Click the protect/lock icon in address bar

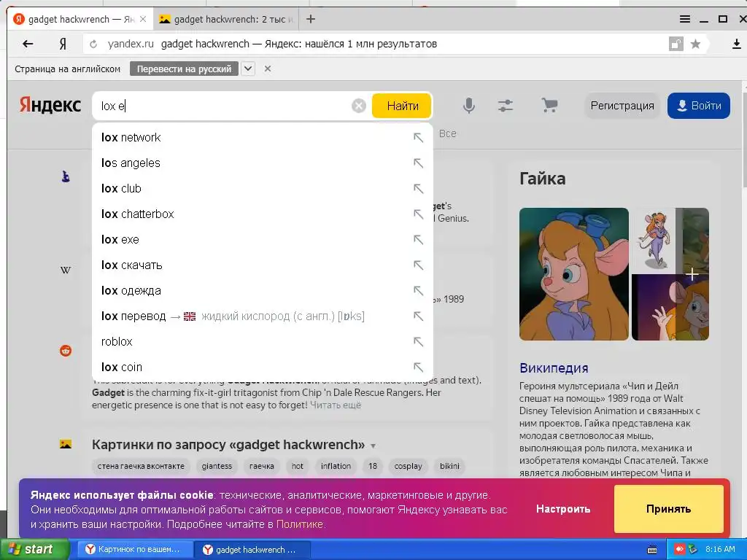tap(676, 44)
